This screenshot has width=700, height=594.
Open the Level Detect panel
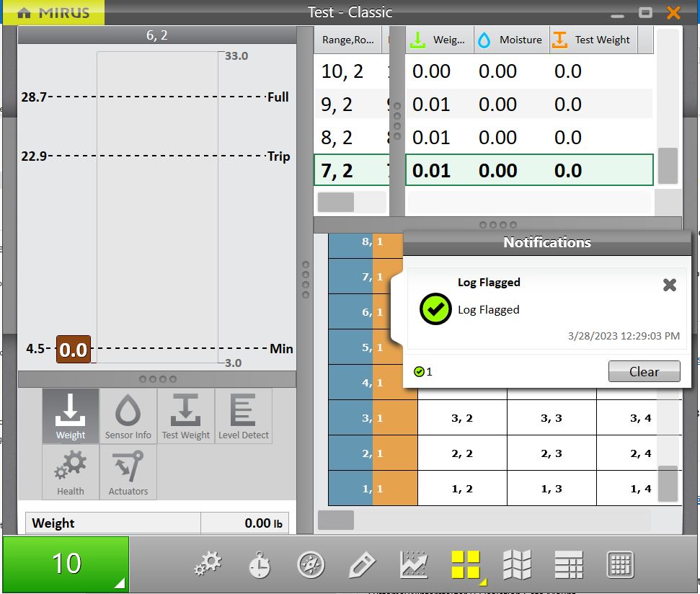(244, 416)
